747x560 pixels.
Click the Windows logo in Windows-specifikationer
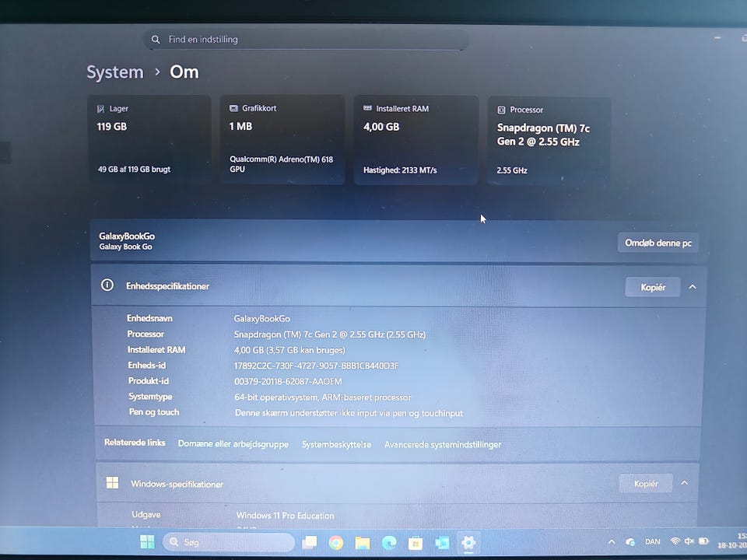(112, 482)
